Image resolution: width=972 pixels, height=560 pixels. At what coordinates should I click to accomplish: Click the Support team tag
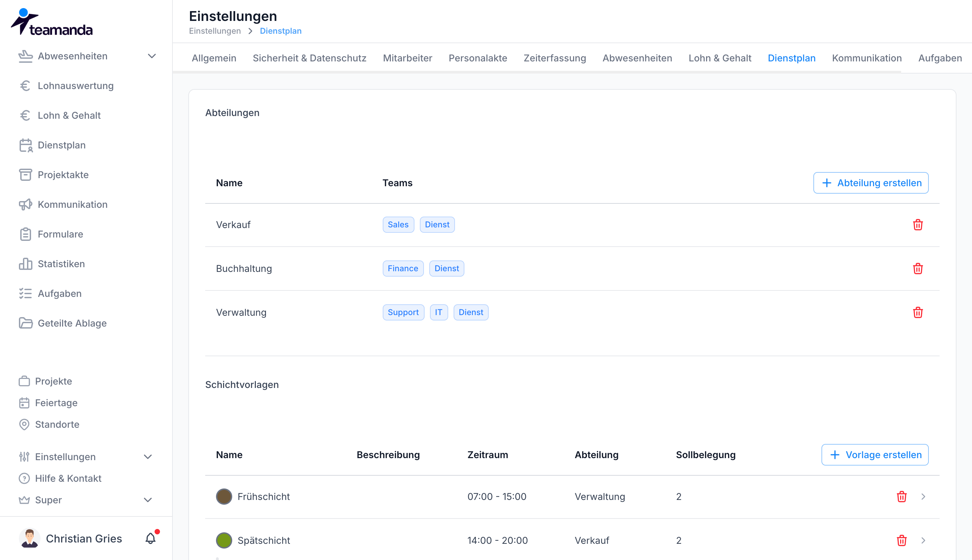coord(403,312)
